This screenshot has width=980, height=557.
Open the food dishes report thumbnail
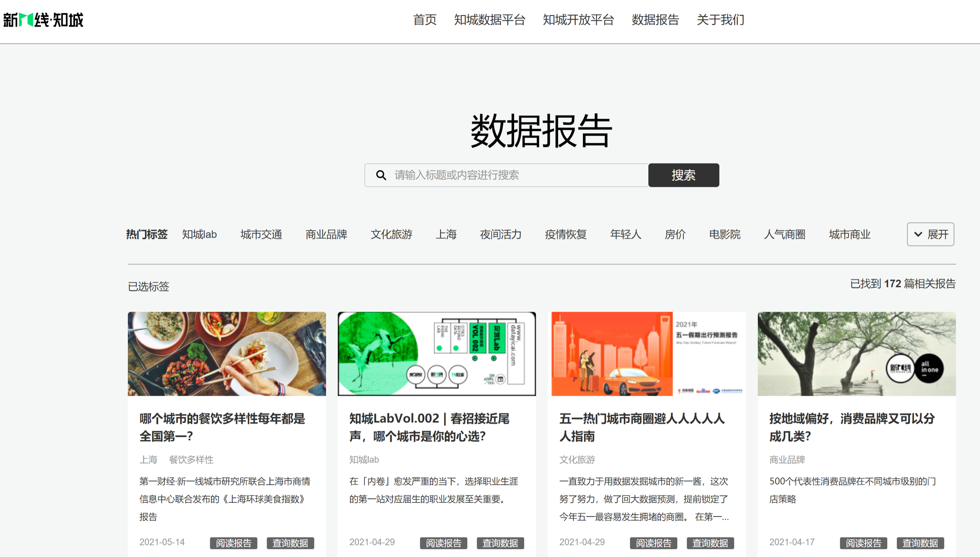(x=227, y=353)
